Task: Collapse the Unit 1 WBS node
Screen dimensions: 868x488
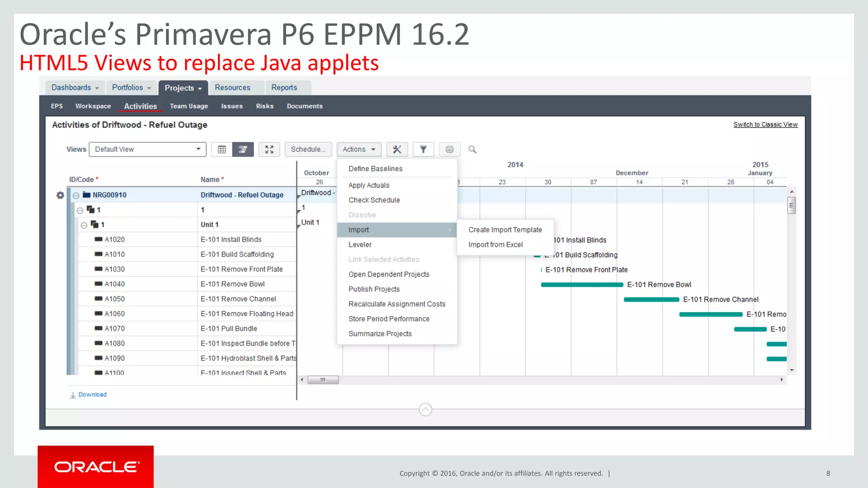Action: [x=84, y=225]
